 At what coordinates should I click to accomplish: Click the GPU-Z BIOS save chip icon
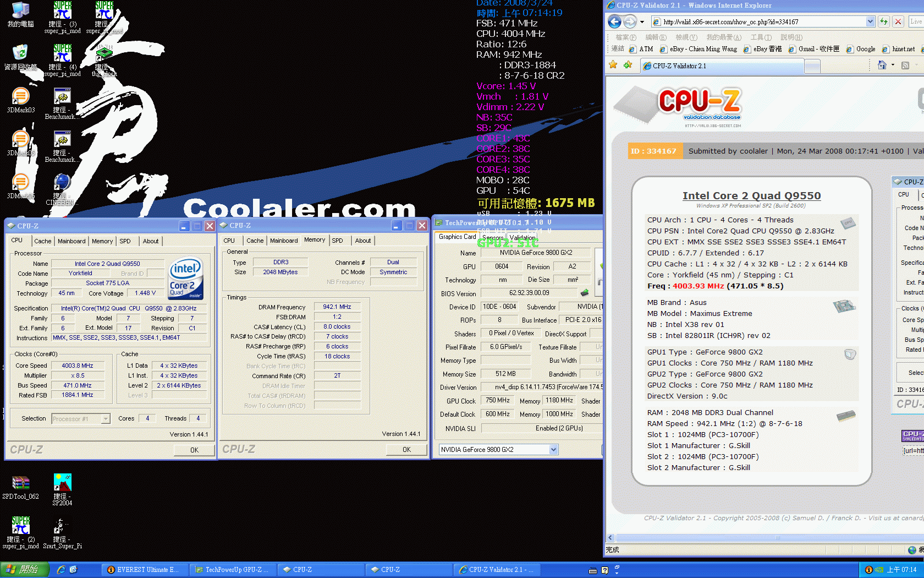tap(584, 293)
